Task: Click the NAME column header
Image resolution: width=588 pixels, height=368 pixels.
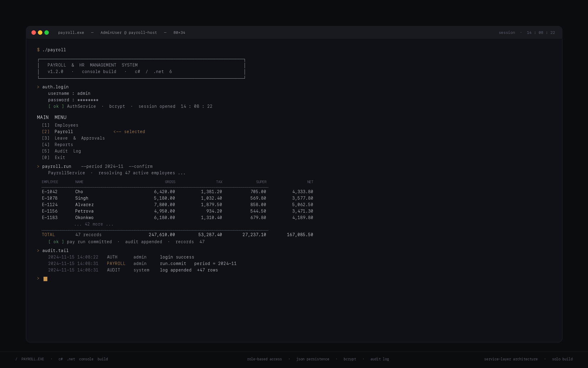Action: click(x=79, y=182)
